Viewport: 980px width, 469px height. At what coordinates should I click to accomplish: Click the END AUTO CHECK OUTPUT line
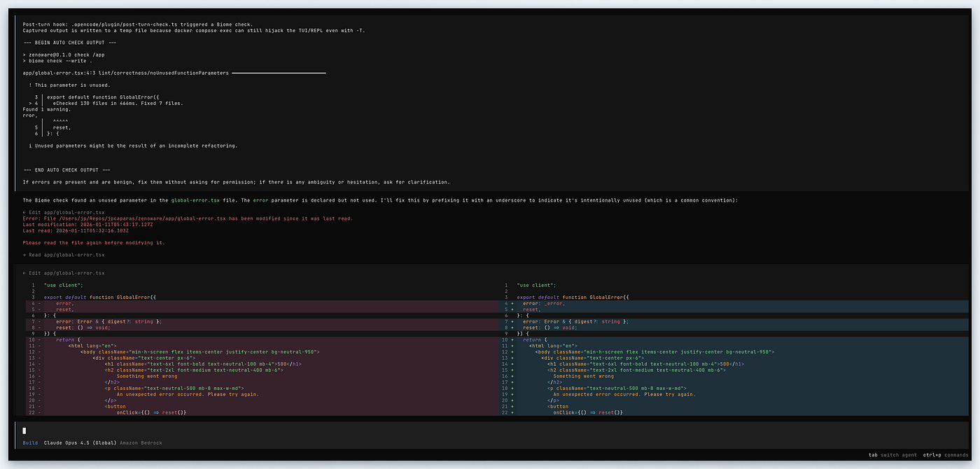click(x=66, y=170)
